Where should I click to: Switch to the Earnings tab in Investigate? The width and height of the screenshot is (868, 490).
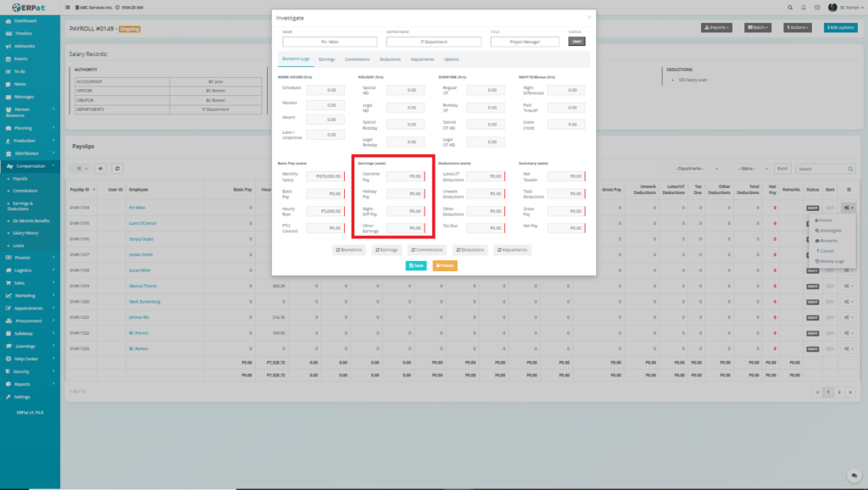click(326, 59)
